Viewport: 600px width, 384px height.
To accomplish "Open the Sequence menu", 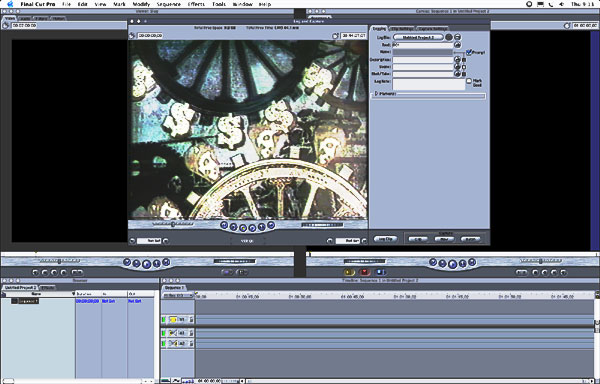I will pyautogui.click(x=169, y=4).
